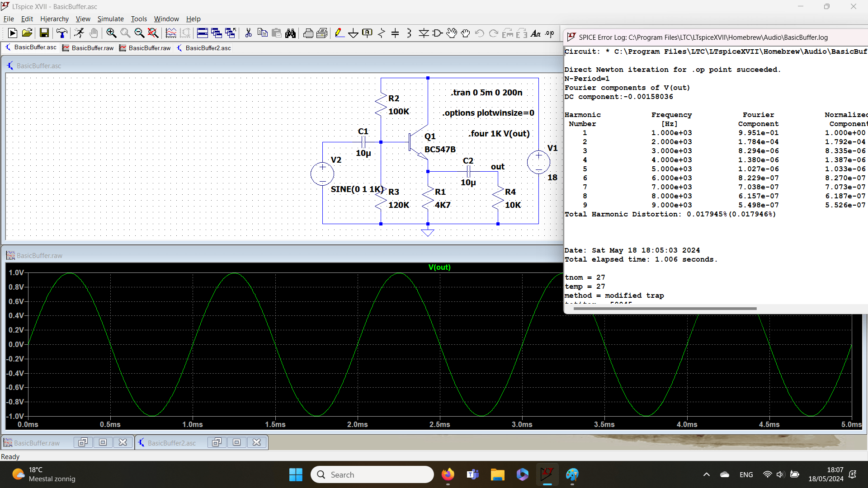Cut selection with the scissors icon

tap(248, 33)
